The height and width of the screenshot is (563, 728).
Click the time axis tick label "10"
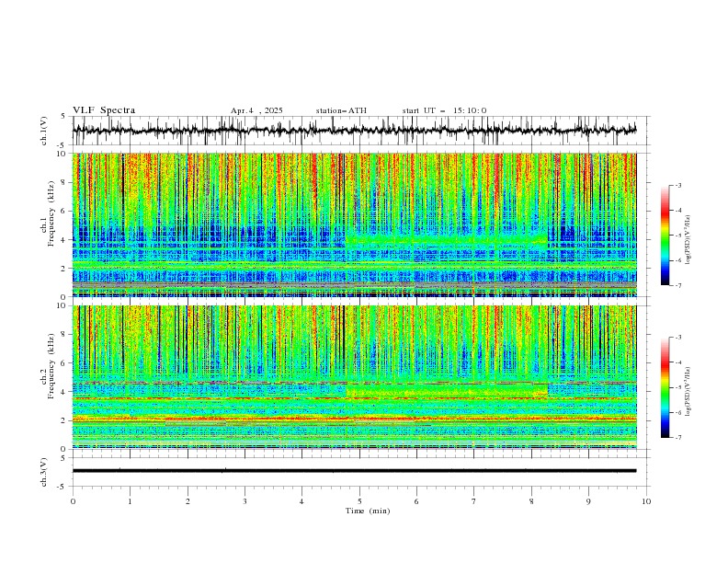[646, 501]
